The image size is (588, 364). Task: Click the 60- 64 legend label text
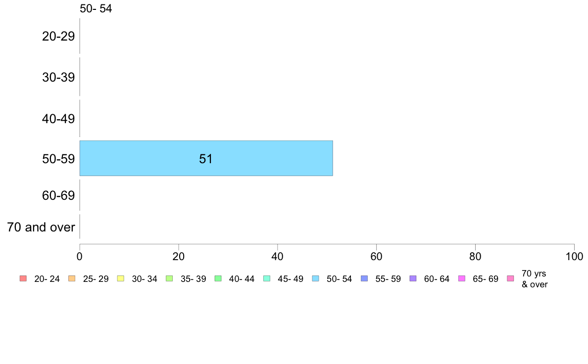click(437, 279)
